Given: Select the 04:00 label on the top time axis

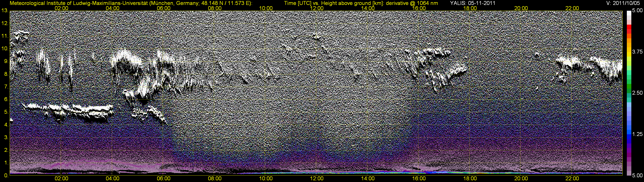Looking at the screenshot, I should pyautogui.click(x=112, y=8).
